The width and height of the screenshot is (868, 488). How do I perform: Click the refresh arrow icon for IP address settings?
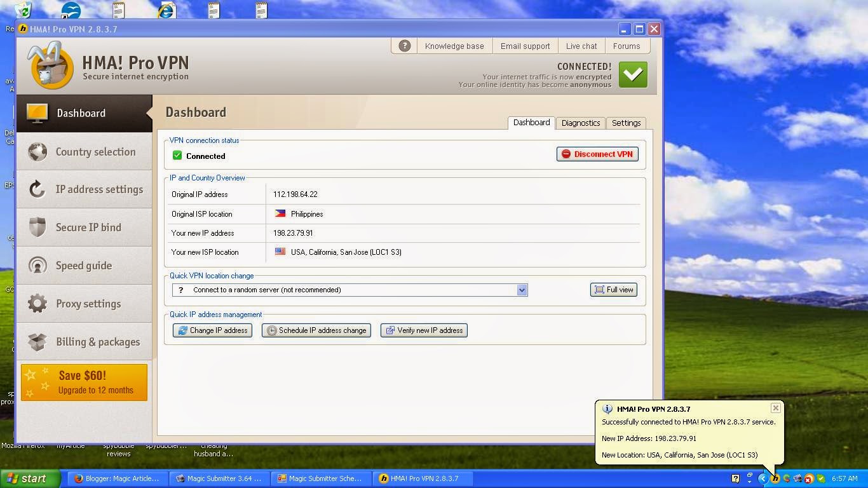[37, 189]
